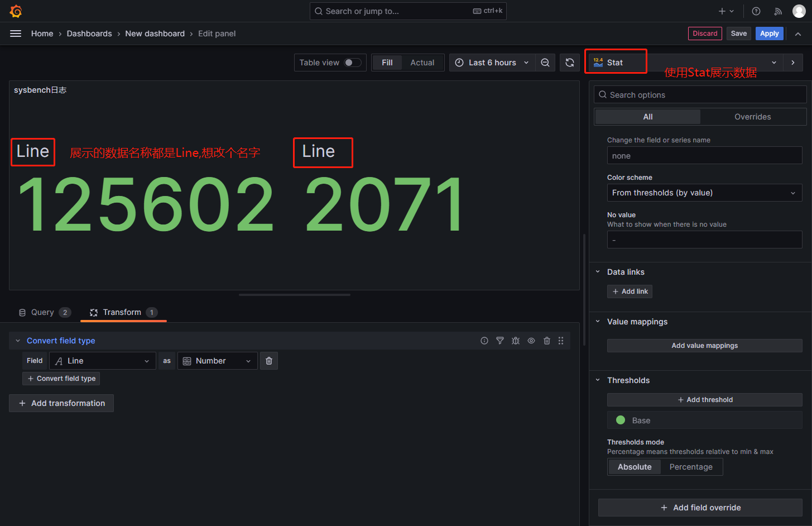Viewport: 812px width, 526px height.
Task: Toggle the Table view switch
Action: (x=353, y=63)
